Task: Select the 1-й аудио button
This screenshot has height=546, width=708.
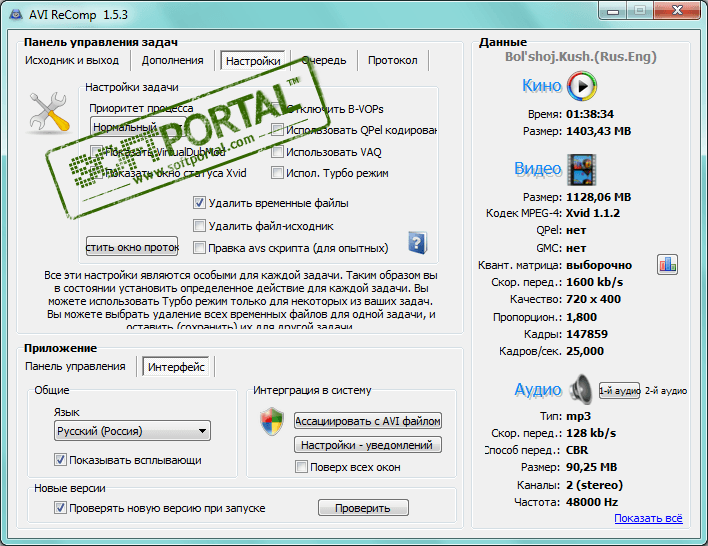Action: [619, 391]
